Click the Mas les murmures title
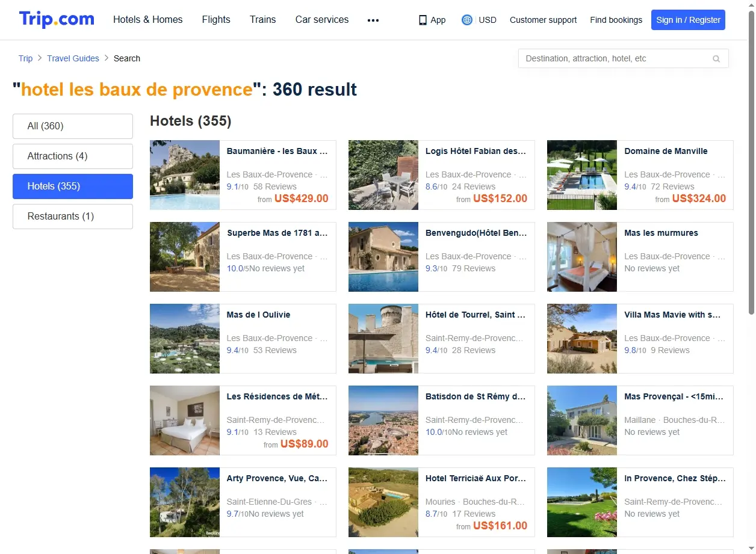The width and height of the screenshot is (756, 554). coord(661,233)
